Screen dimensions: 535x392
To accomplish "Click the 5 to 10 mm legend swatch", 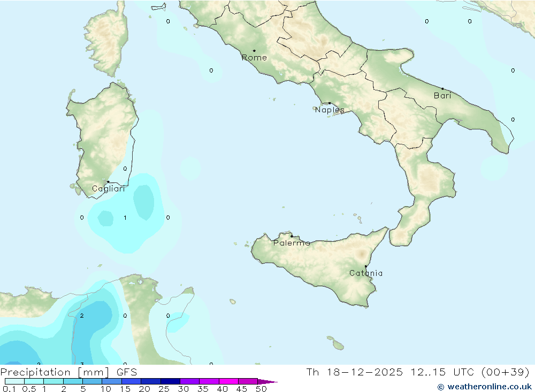I will pos(92,381).
